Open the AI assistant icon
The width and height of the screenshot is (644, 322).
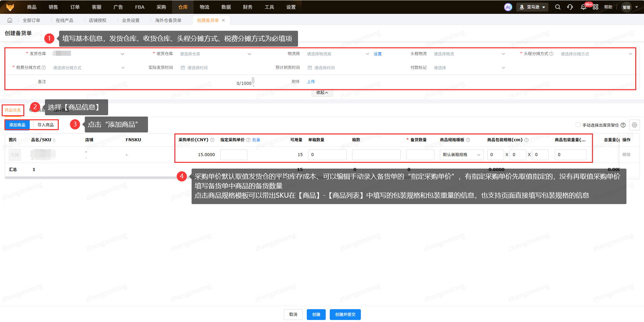click(508, 7)
